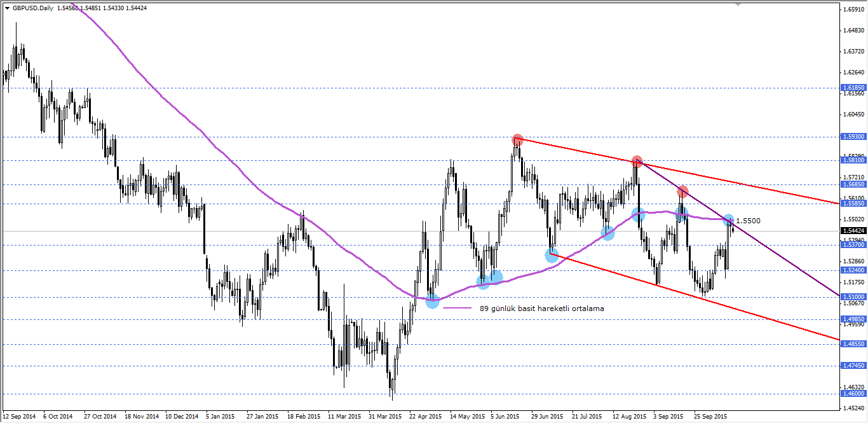
Task: Select the 1.5500 text annotation on the chart
Action: pyautogui.click(x=748, y=219)
